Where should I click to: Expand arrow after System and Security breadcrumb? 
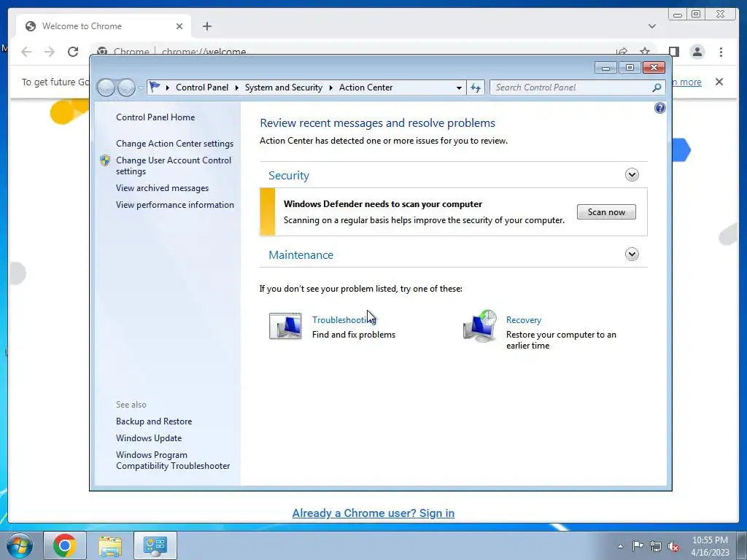330,87
